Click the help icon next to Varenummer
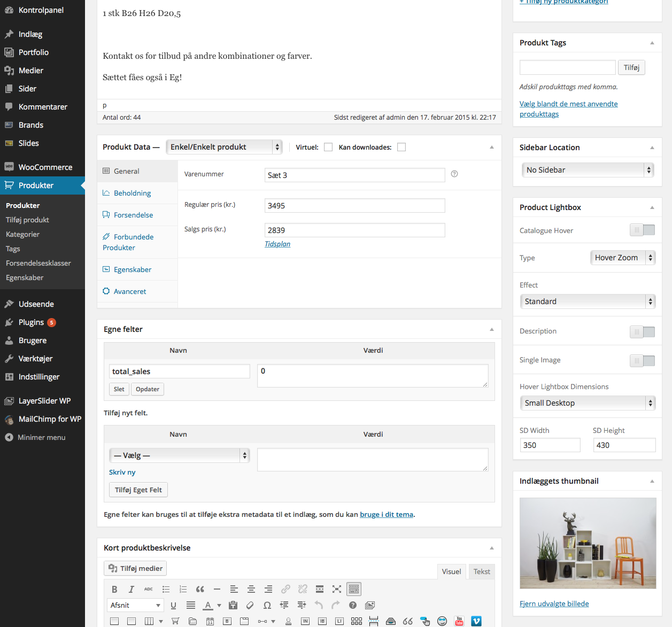Screen dimensions: 672x627 [x=454, y=174]
